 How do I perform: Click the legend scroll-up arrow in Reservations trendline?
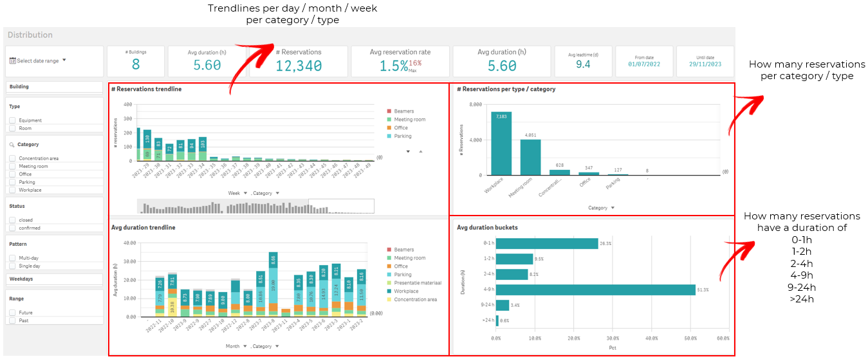pyautogui.click(x=420, y=152)
